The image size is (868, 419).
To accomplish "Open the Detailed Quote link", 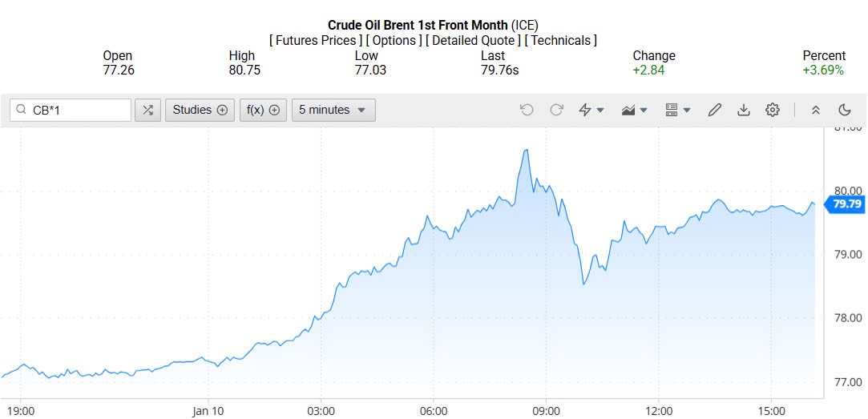I will [473, 40].
